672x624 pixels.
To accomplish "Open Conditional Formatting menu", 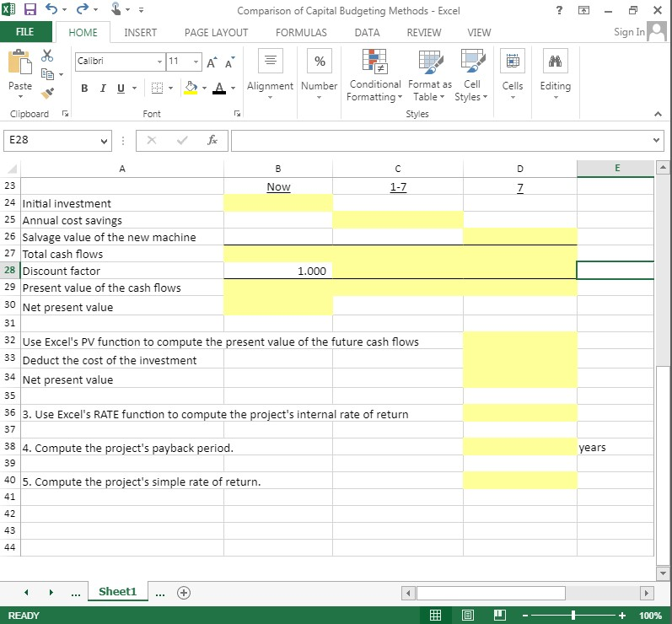I will point(374,75).
